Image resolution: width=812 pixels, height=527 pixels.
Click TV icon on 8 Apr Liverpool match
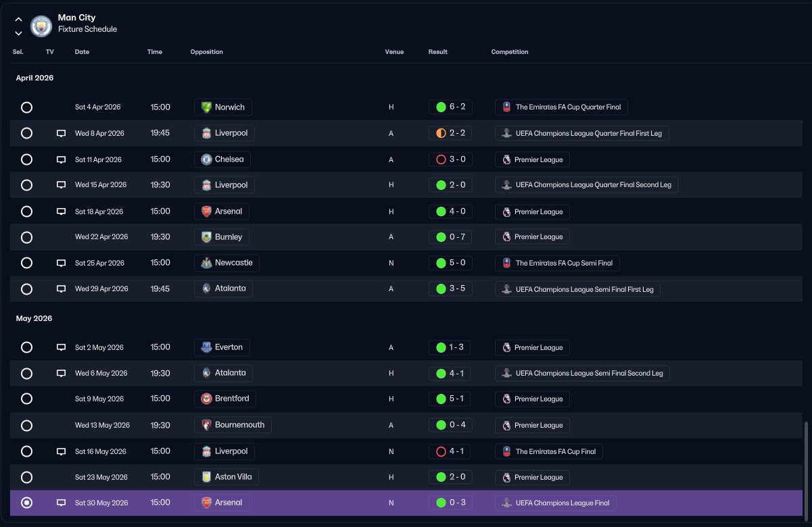[61, 134]
